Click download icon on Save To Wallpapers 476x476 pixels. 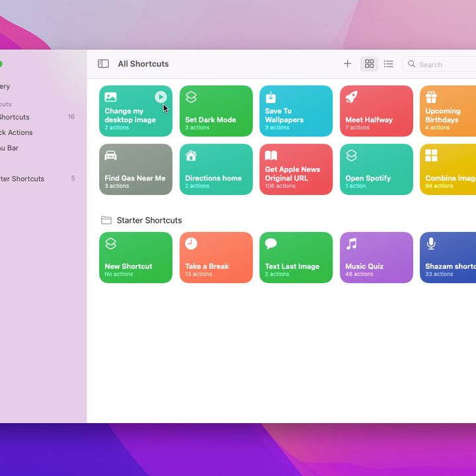point(270,97)
